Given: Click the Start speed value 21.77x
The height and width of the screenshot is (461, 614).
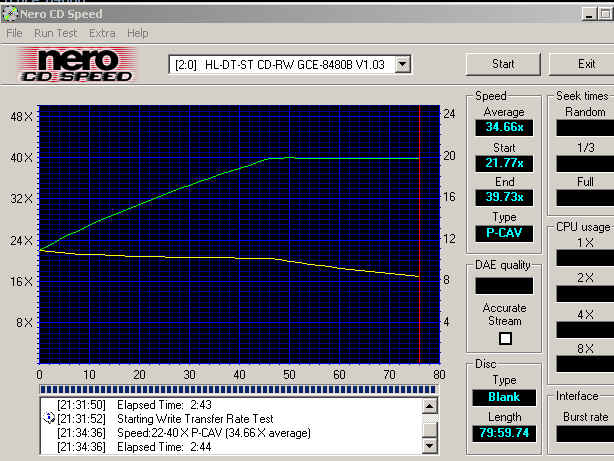Looking at the screenshot, I should pos(504,163).
